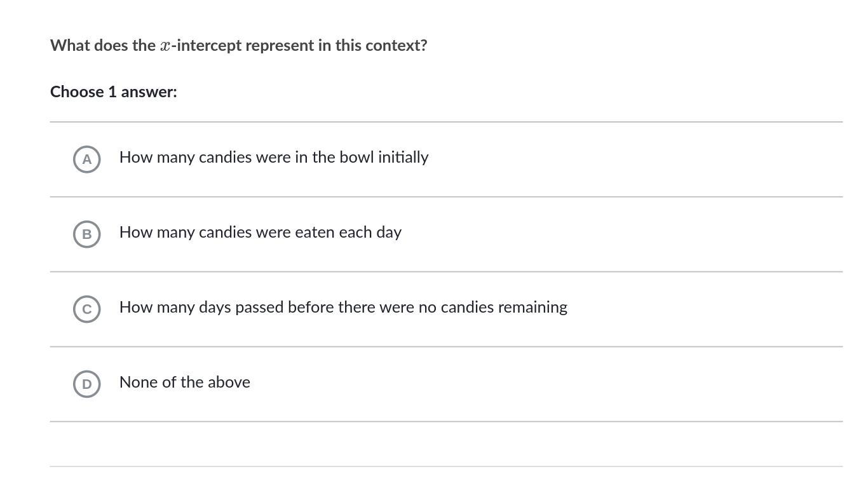
Task: Select answer choice A radio circle
Action: click(x=87, y=159)
